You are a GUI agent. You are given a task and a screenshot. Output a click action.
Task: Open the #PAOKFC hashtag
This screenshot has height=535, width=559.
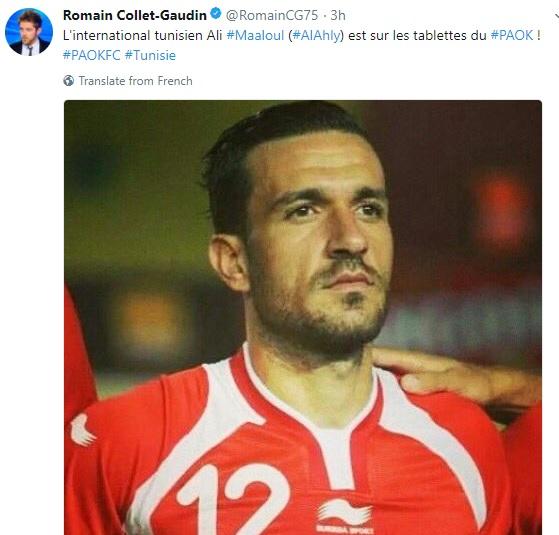click(x=92, y=56)
